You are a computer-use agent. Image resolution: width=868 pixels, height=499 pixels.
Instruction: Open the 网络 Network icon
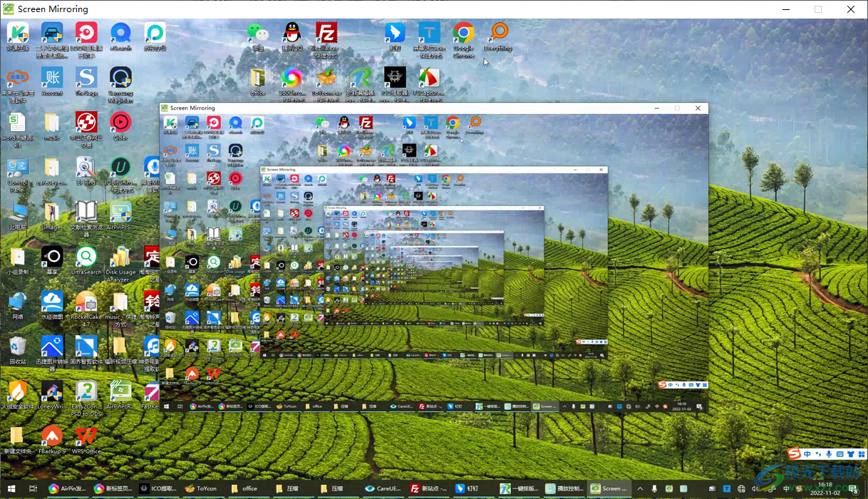pos(18,302)
